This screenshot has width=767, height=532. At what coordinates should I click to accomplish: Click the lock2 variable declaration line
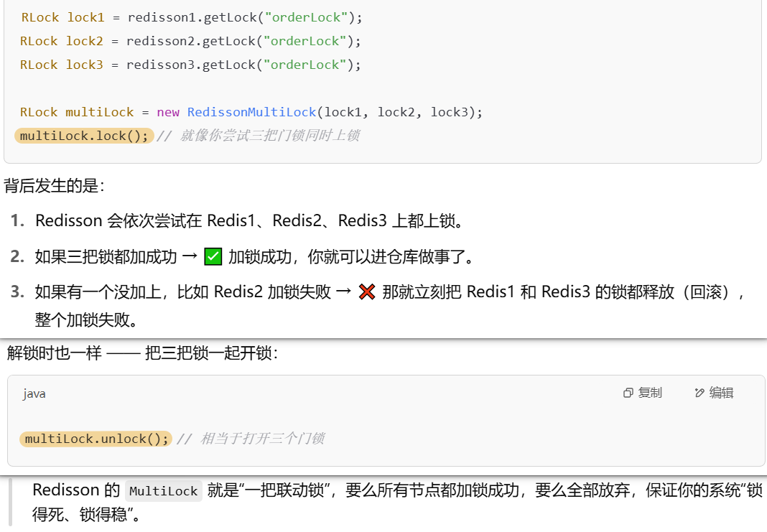click(x=190, y=41)
